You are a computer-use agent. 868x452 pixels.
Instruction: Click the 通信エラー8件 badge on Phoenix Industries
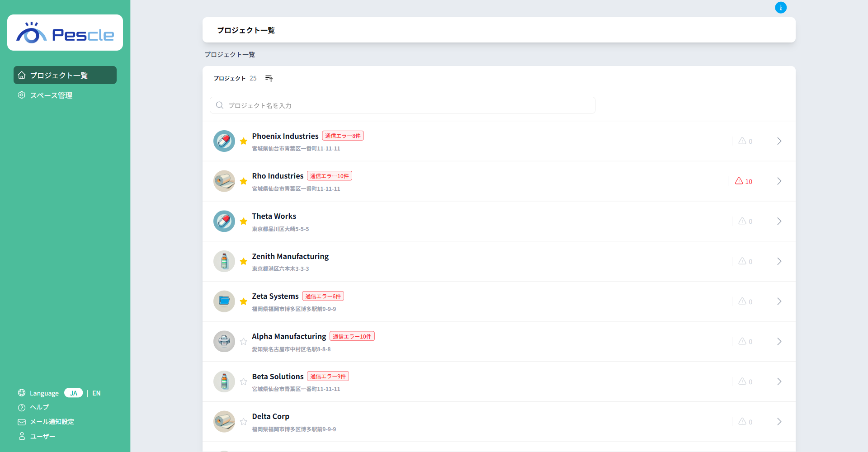pos(343,136)
